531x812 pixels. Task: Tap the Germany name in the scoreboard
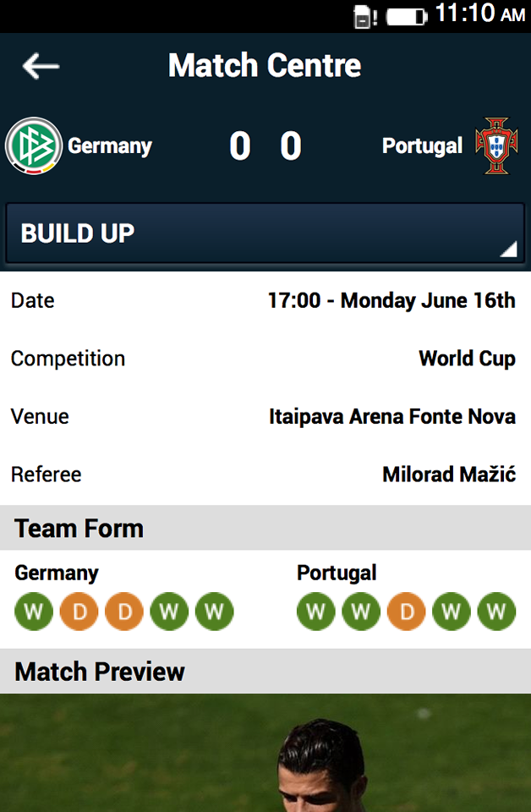(x=110, y=145)
